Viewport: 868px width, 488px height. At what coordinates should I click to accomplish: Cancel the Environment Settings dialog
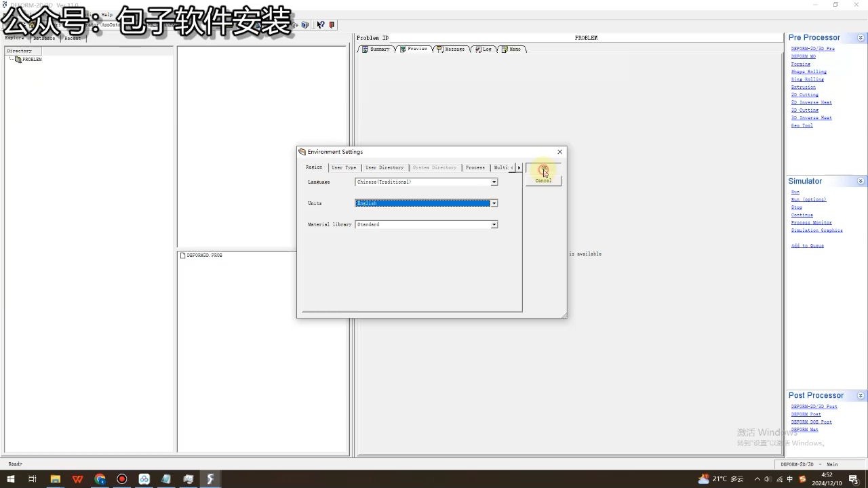click(543, 181)
